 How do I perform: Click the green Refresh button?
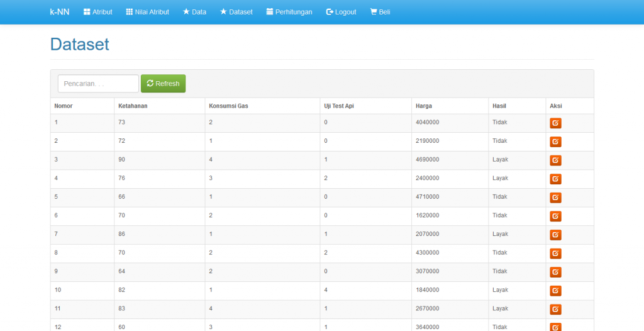pos(163,84)
